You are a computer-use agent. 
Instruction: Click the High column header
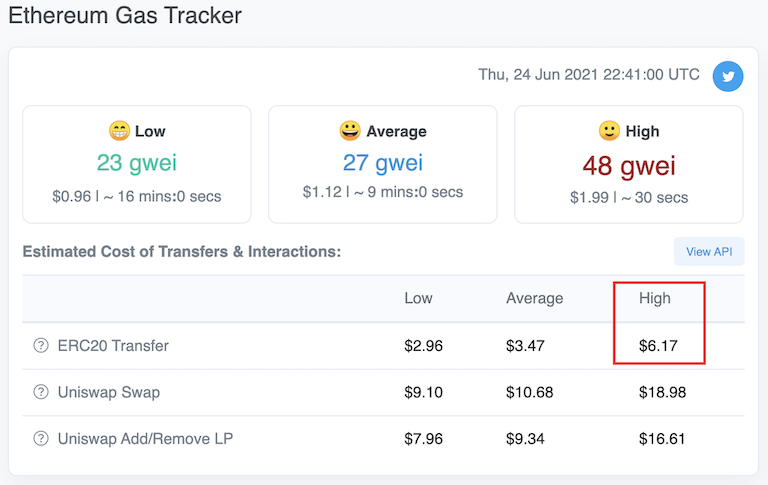655,298
